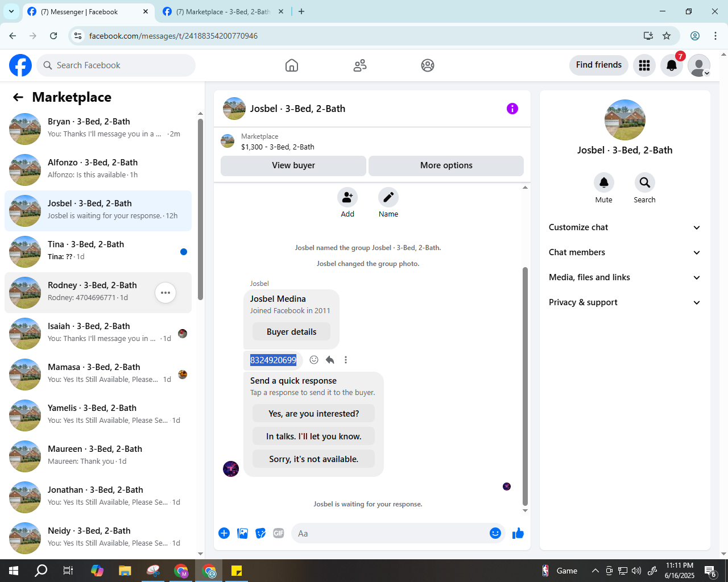Open the Friends icon in top navigation
728x582 pixels.
pos(360,65)
